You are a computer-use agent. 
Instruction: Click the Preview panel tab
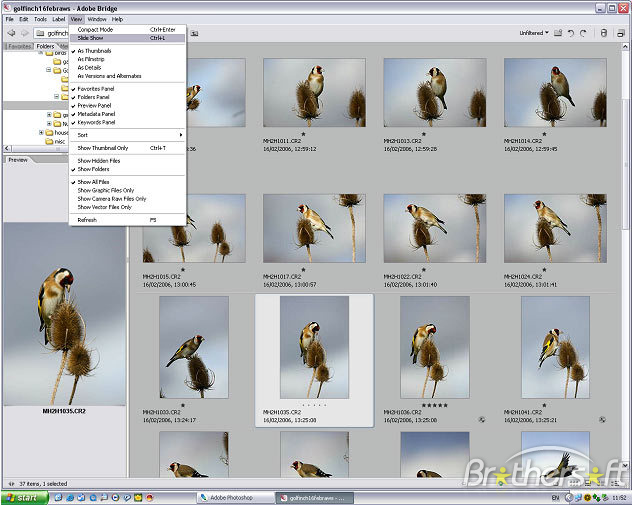tap(18, 160)
